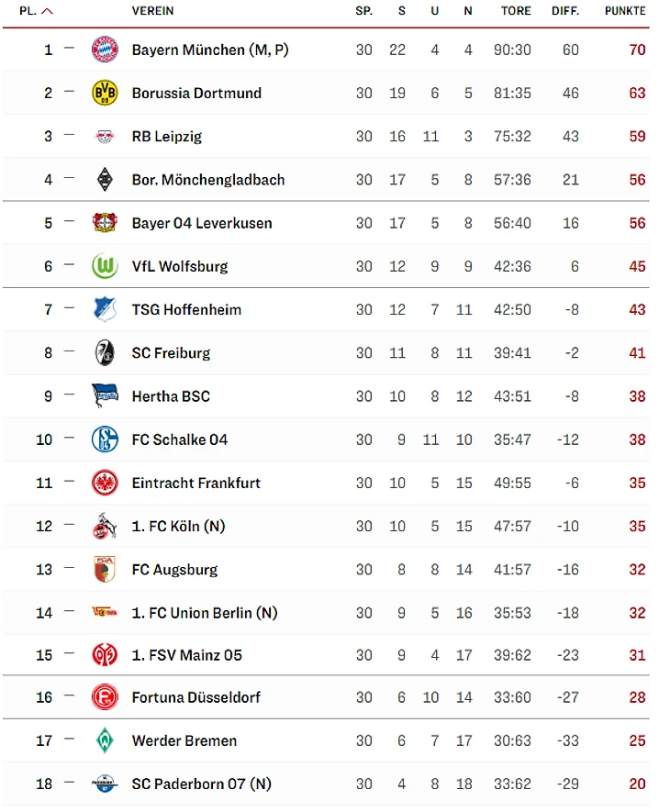Open the Fortuna Düsseldorf team link
The width and height of the screenshot is (670, 812).
tap(196, 697)
